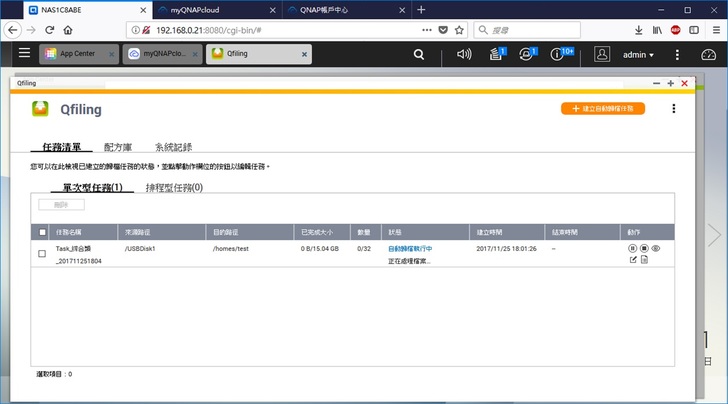Stop the Task filing job
Image resolution: width=728 pixels, height=404 pixels.
pyautogui.click(x=644, y=248)
